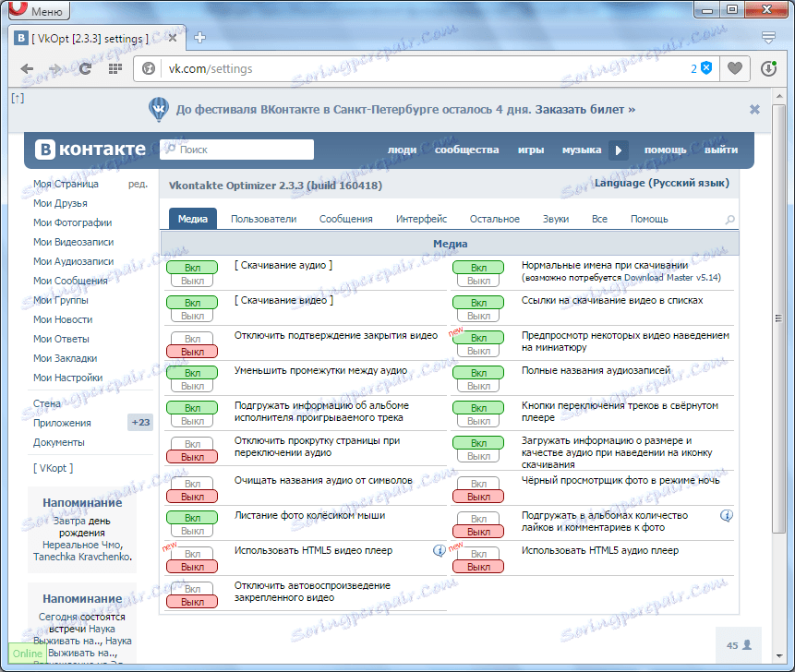
Task: Open помощь in the header menu
Action: [665, 150]
